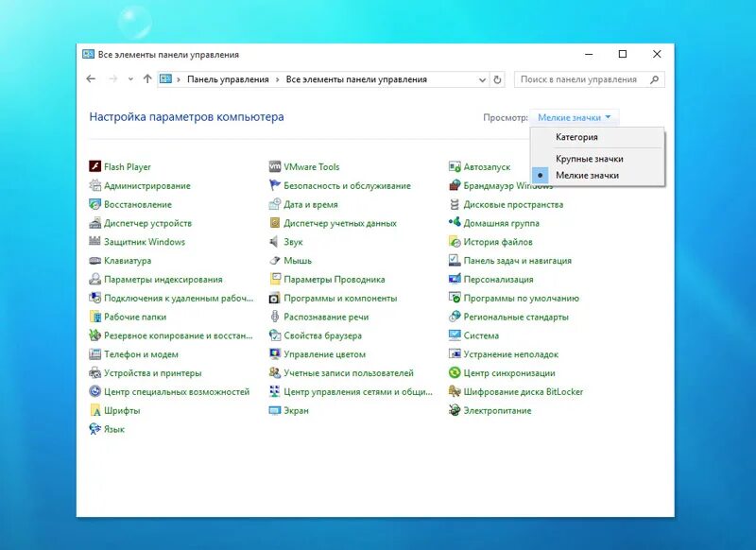Go up one level with Up arrow
The width and height of the screenshot is (756, 550).
tap(147, 79)
